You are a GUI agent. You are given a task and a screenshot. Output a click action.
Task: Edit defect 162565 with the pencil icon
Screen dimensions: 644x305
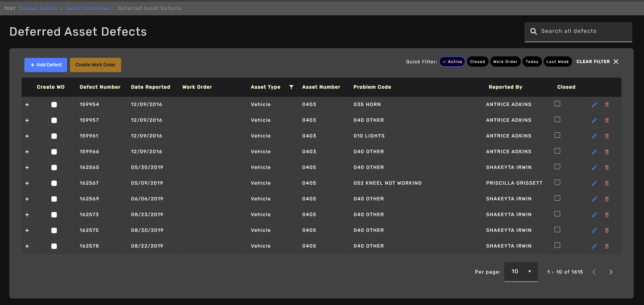click(x=594, y=168)
